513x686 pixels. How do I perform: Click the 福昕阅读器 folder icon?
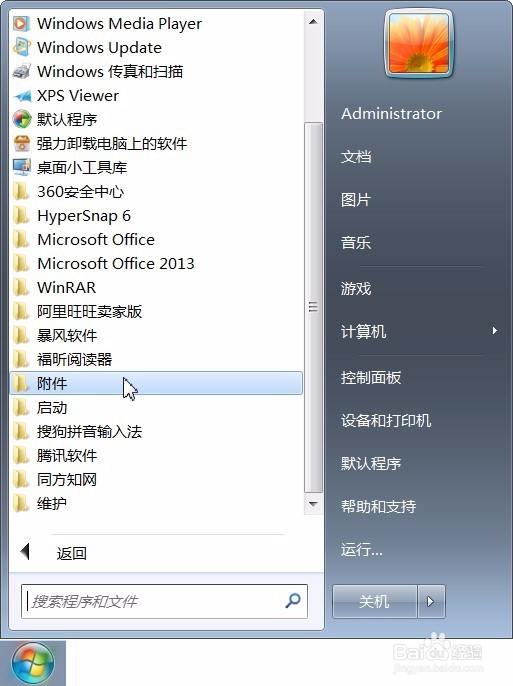(21, 360)
